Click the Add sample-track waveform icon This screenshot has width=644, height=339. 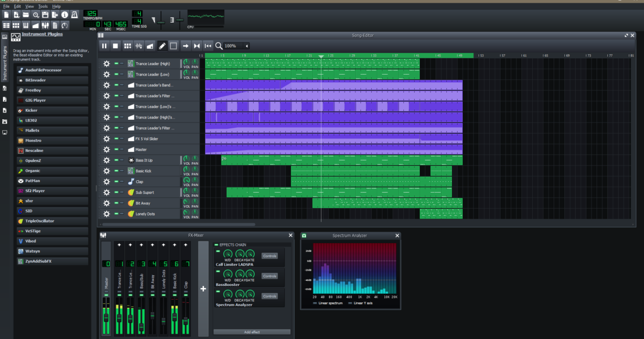[x=139, y=46]
